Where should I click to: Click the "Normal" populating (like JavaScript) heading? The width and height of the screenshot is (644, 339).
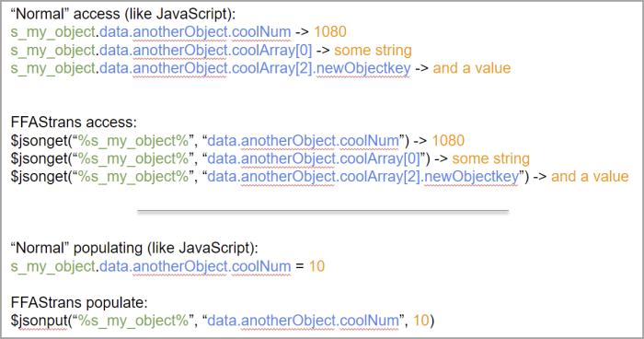click(x=134, y=248)
